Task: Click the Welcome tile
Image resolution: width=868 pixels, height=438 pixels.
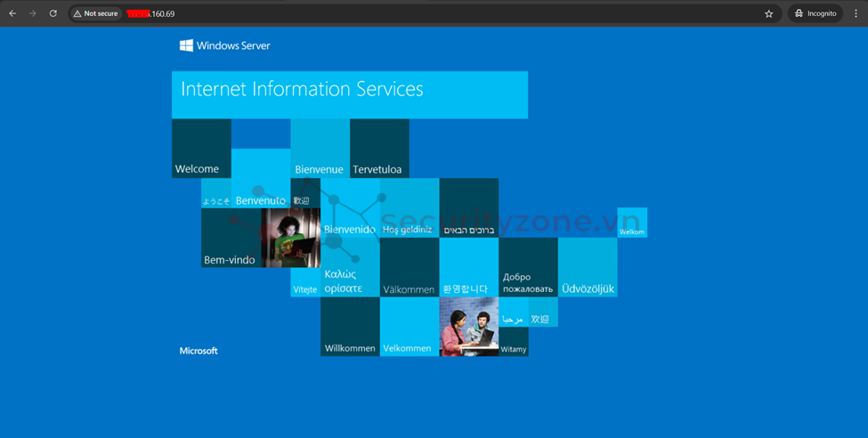Action: [x=201, y=149]
